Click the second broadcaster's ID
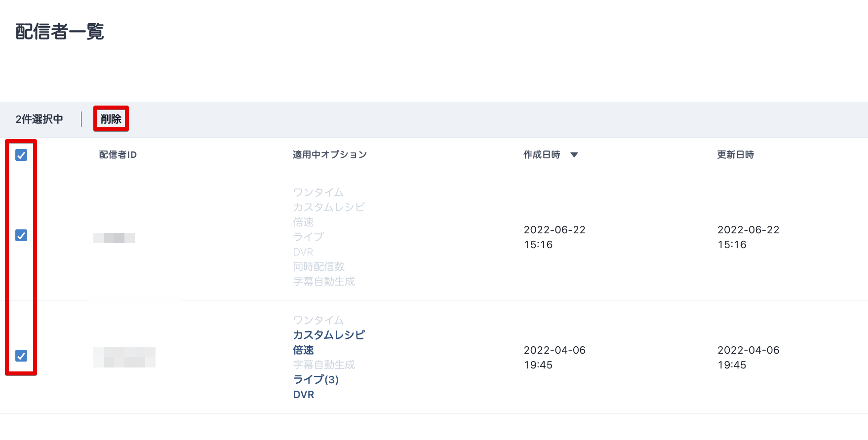Image resolution: width=868 pixels, height=440 pixels. click(x=123, y=356)
